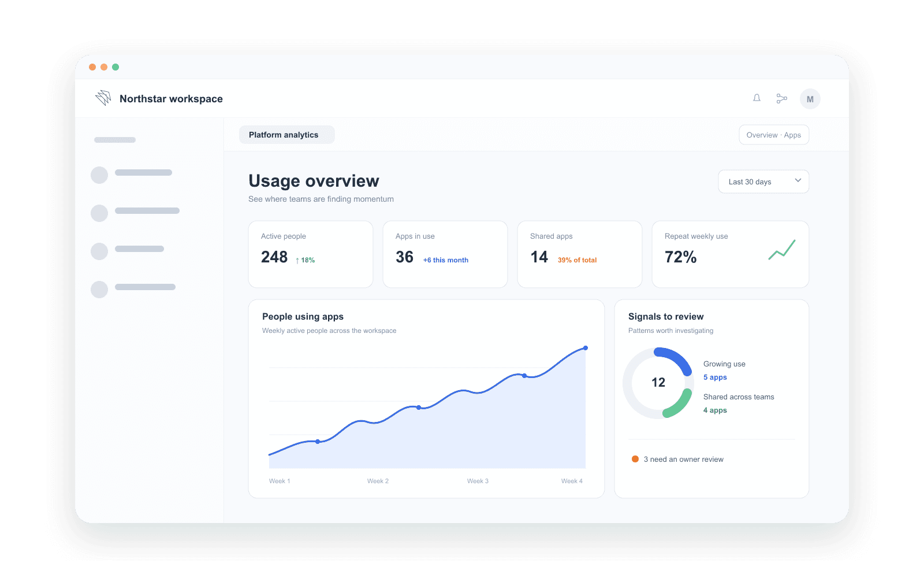Click the 248 active people value

[274, 257]
